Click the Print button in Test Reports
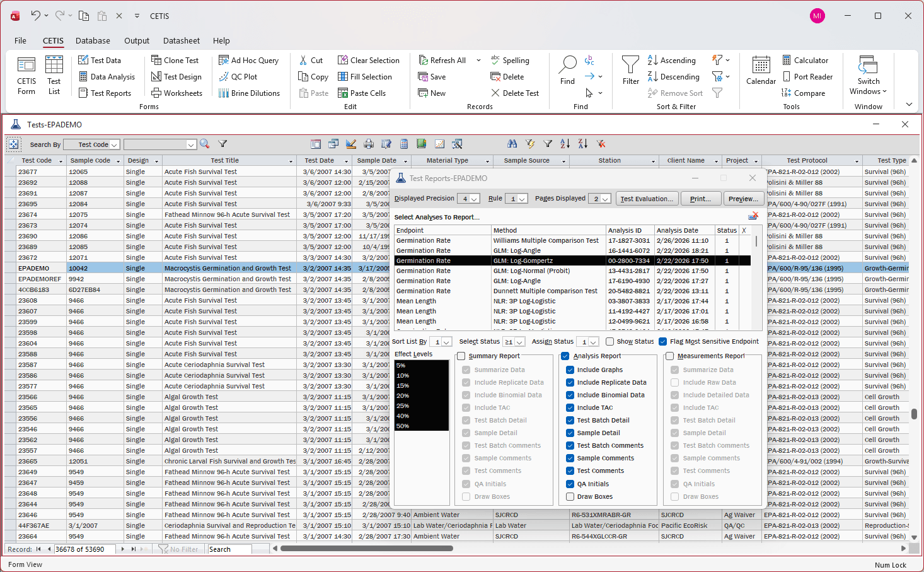Viewport: 924px width, 572px height. click(700, 199)
